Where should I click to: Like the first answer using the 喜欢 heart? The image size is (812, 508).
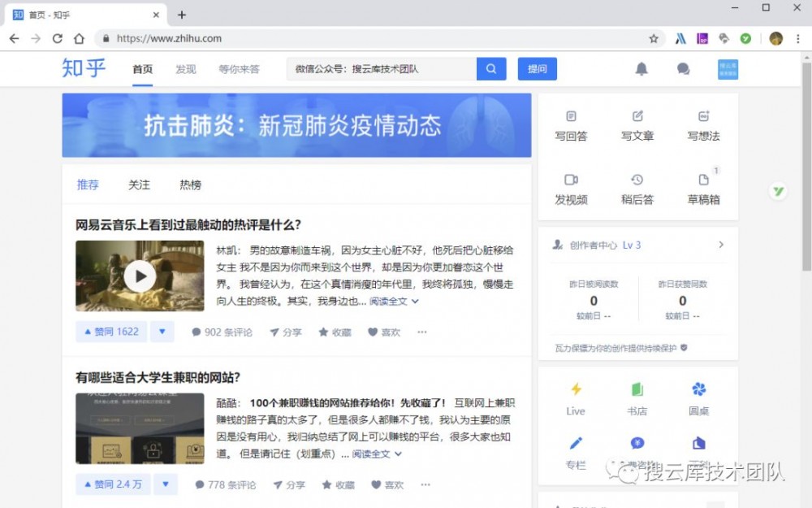pos(384,332)
